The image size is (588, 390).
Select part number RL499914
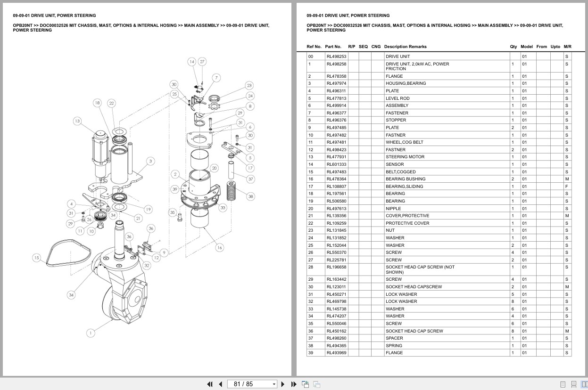[x=336, y=106]
